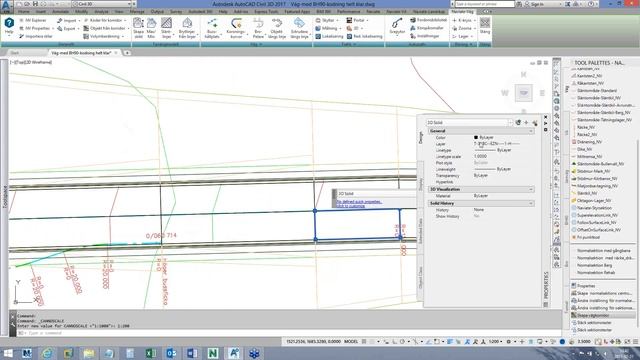Collapse the Solid History section
640x360 pixels.
click(531, 203)
